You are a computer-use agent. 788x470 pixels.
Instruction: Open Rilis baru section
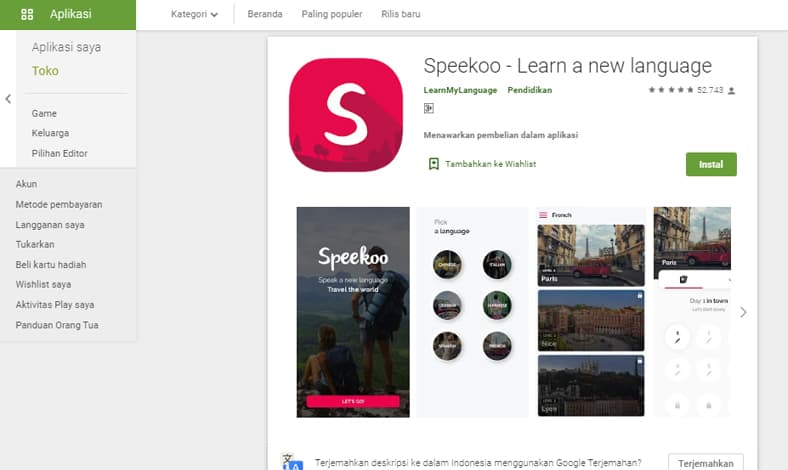coord(401,14)
